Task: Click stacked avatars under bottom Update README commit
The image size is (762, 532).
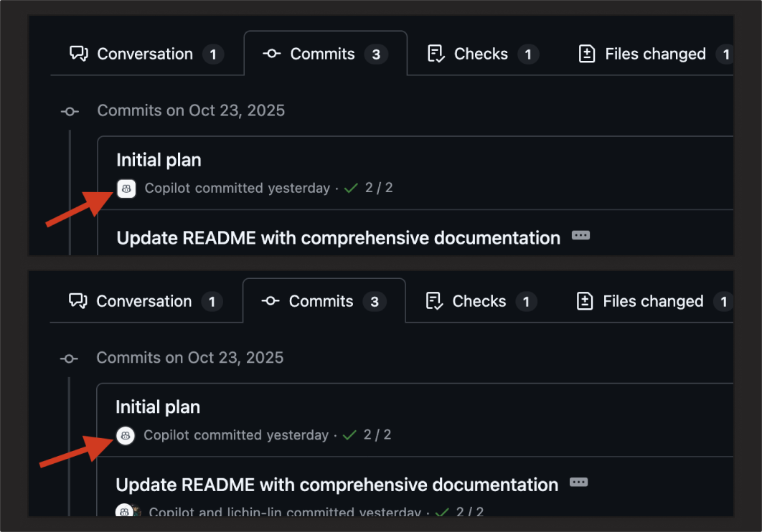Action: (x=128, y=510)
